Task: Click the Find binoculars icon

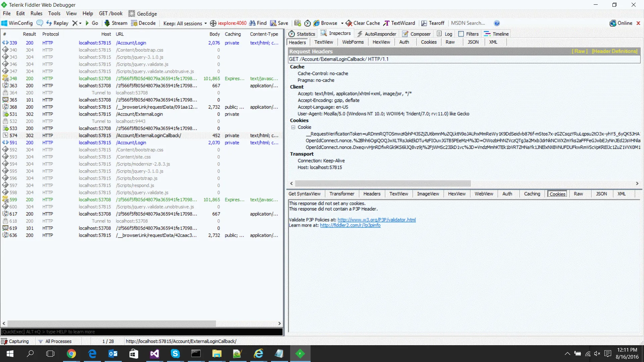Action: [252, 23]
